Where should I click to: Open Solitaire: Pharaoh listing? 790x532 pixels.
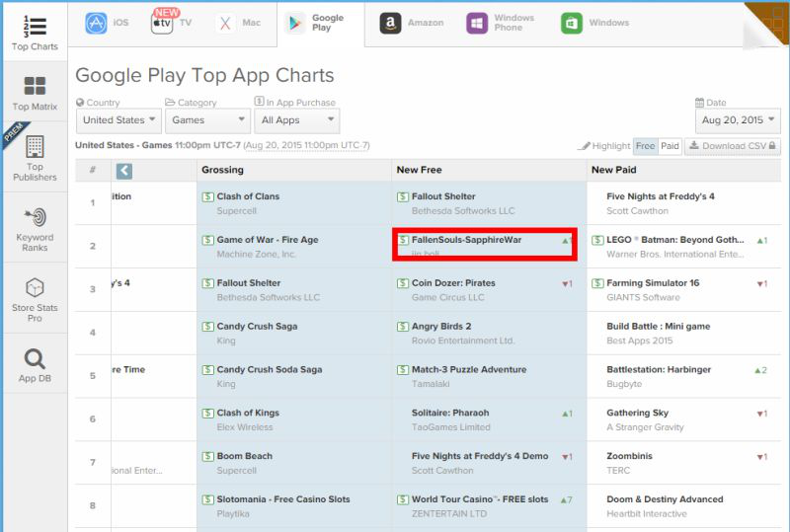[450, 414]
